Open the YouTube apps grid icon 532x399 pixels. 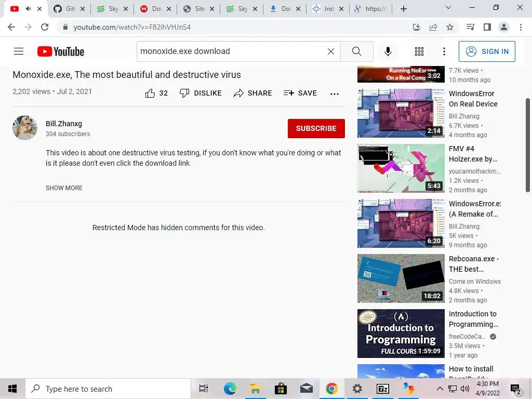(x=419, y=51)
